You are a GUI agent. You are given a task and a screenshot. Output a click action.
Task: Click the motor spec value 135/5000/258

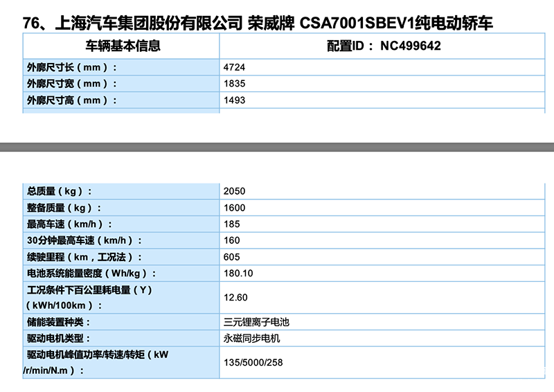[253, 362]
